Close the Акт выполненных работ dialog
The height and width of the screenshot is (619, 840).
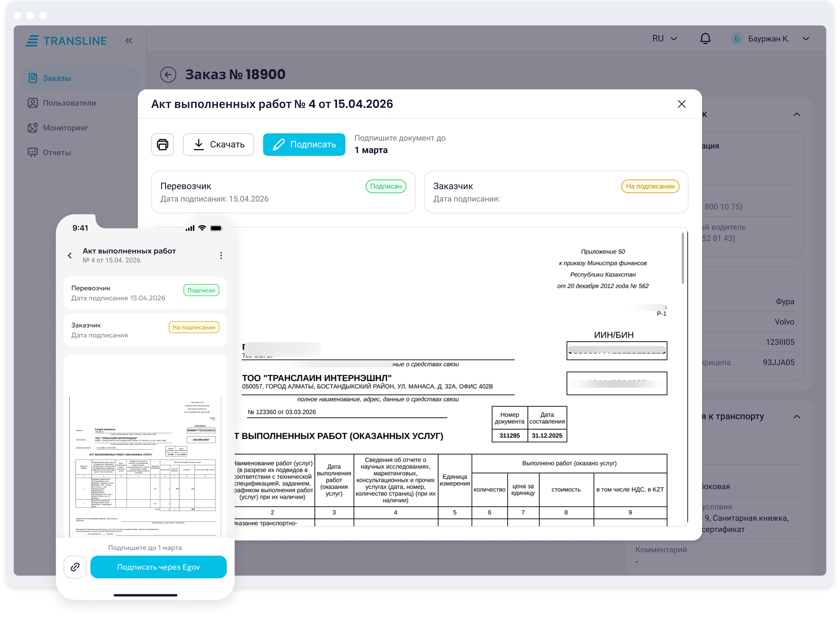681,104
